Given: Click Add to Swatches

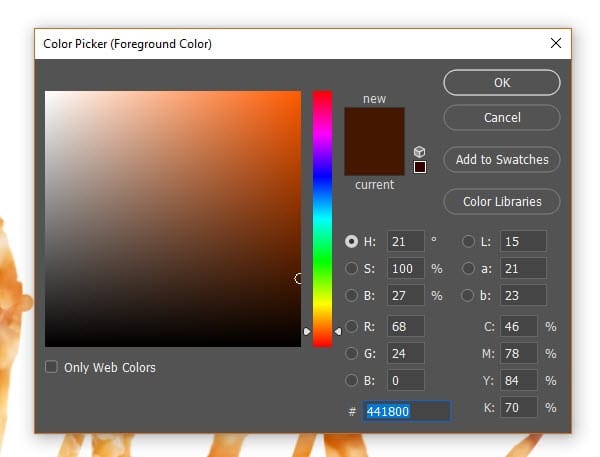Looking at the screenshot, I should tap(501, 159).
